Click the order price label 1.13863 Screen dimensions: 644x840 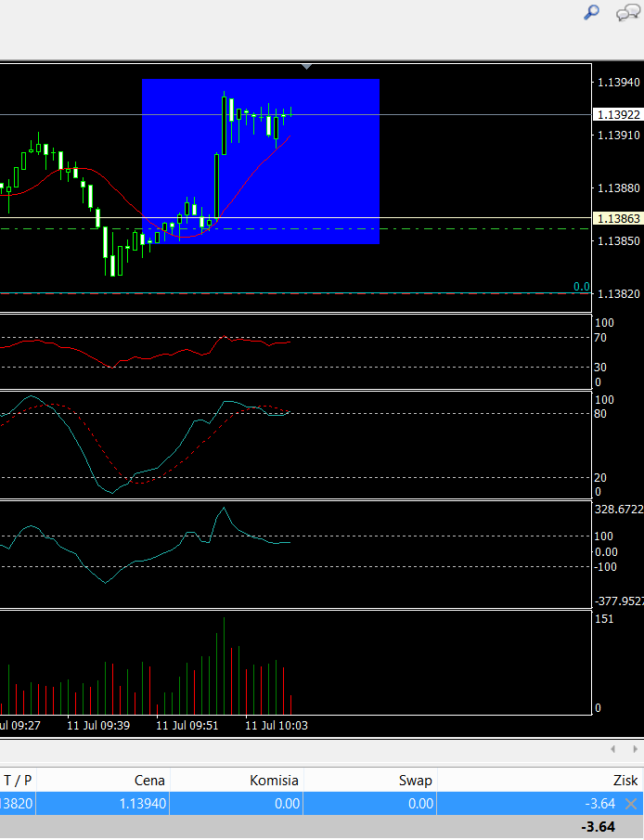pos(618,218)
